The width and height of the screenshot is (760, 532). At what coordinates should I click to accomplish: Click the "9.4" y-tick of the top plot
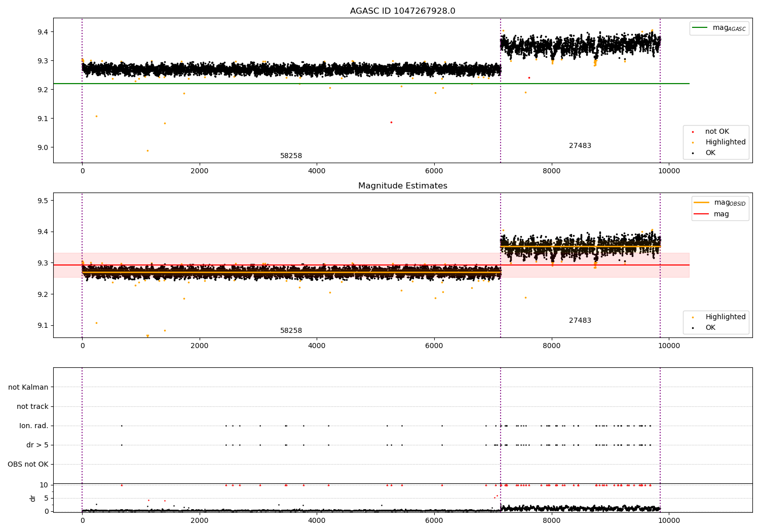pyautogui.click(x=43, y=32)
